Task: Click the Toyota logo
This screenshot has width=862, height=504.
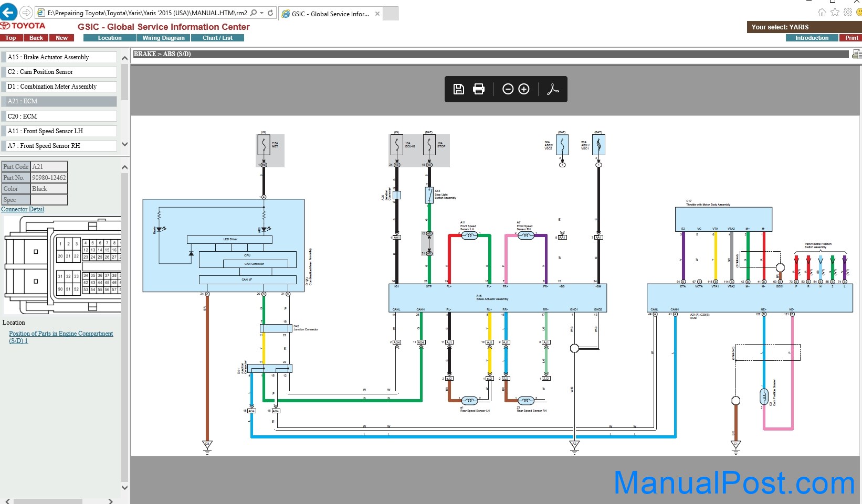Action: coord(23,26)
